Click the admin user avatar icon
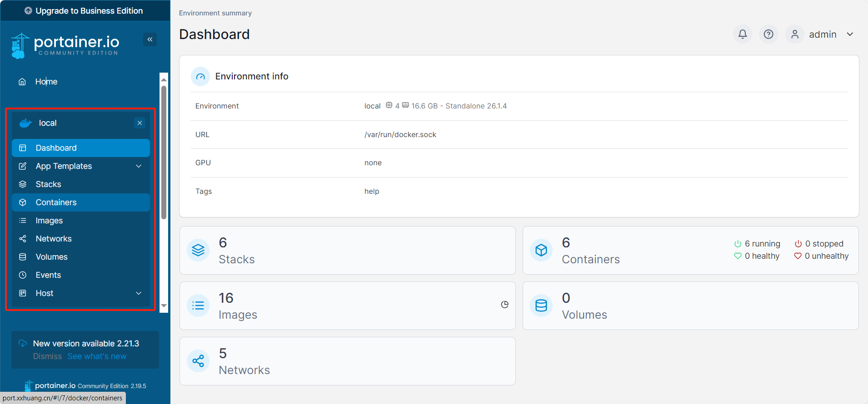The height and width of the screenshot is (404, 868). coord(795,34)
